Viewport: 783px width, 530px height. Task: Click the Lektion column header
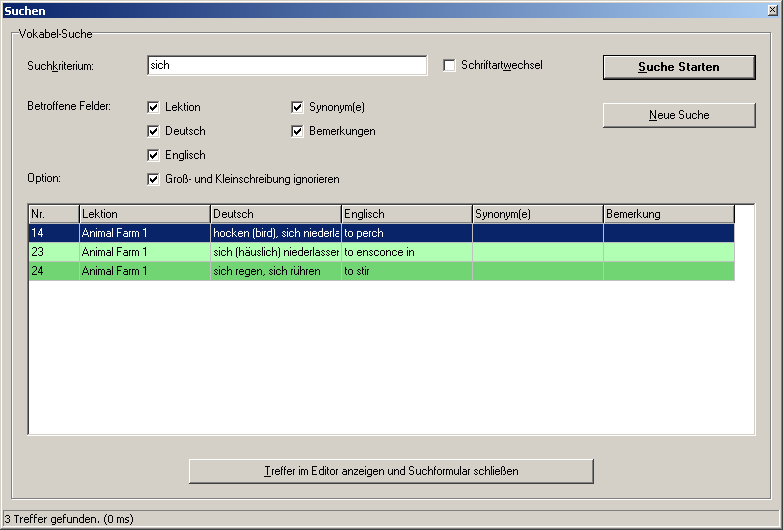click(144, 214)
